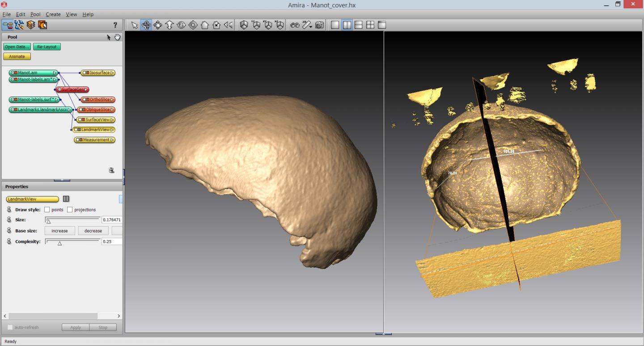Toggle Isosurface module visibility box
Screen dimensions: 644x346
(x=84, y=73)
